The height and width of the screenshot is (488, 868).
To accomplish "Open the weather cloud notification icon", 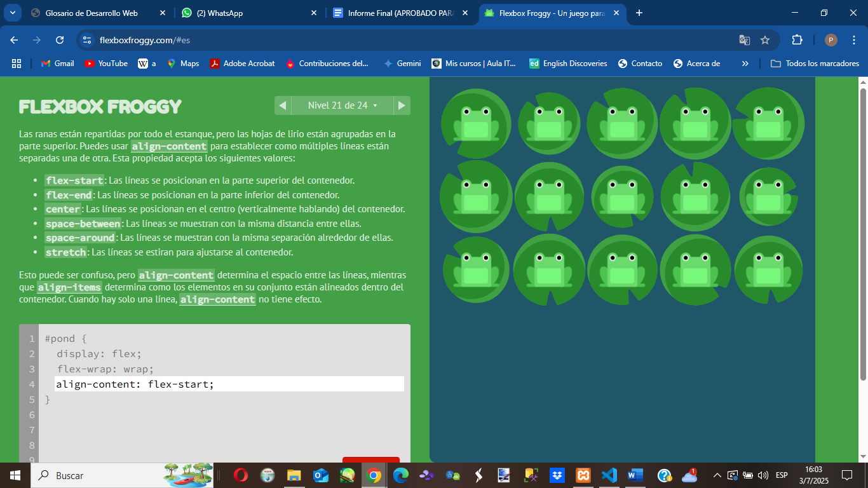I will (x=690, y=475).
